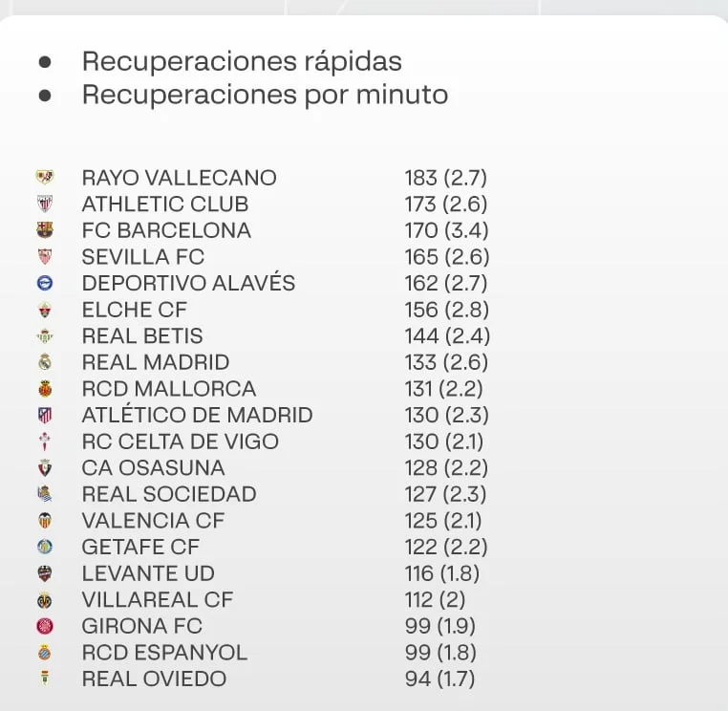Viewport: 728px width, 711px height.
Task: Select the Girona FC crest icon
Action: tap(45, 626)
